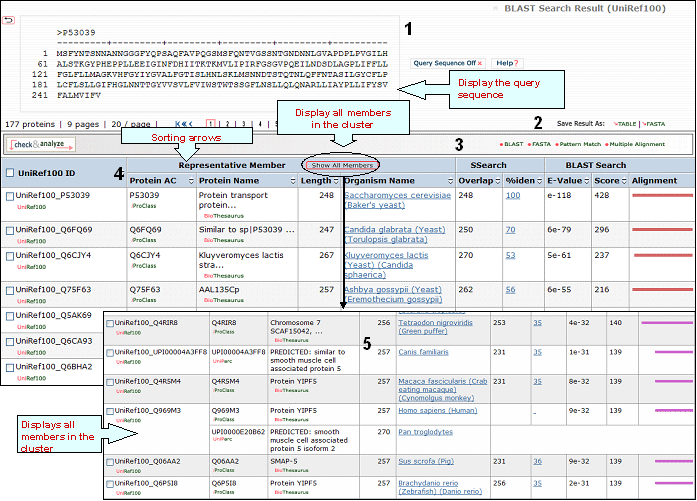Click the alignment bar for P53039 row

click(660, 196)
